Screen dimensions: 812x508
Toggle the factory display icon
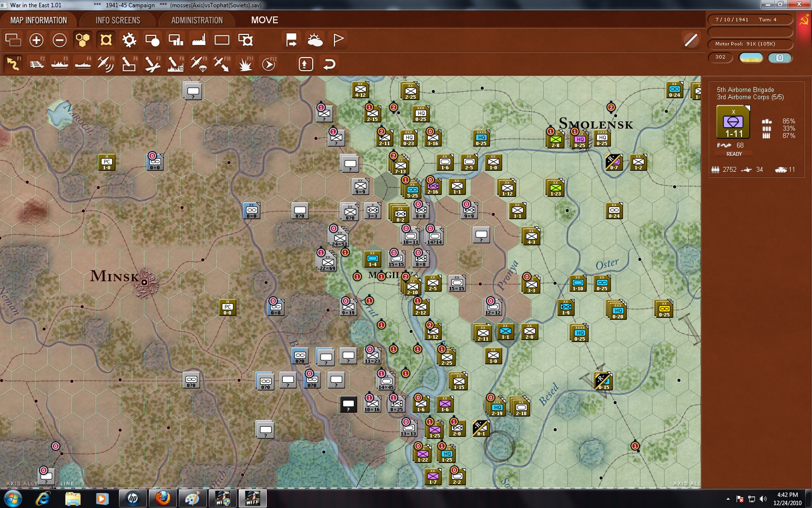[199, 40]
